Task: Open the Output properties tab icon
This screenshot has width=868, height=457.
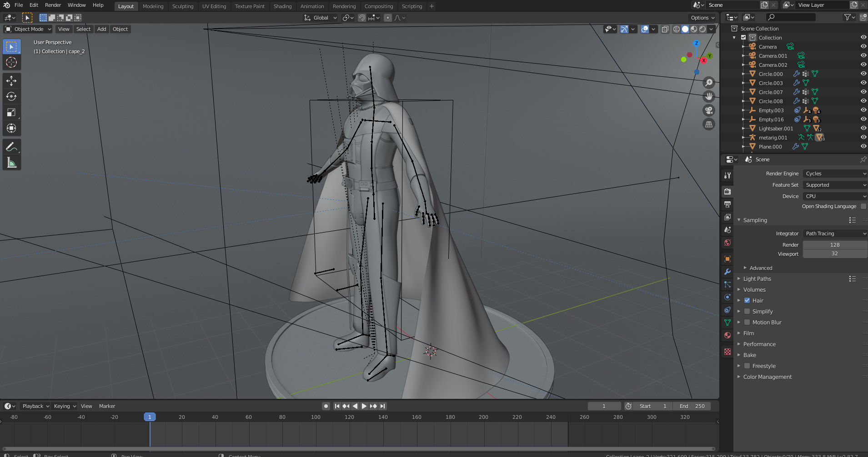Action: [x=728, y=204]
